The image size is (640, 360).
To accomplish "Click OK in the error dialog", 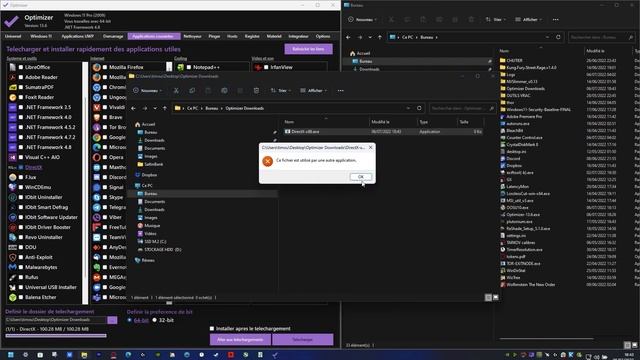I will (360, 177).
